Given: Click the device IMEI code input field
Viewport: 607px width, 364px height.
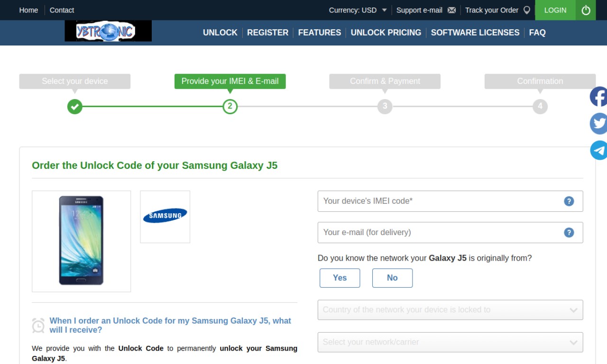Looking at the screenshot, I should 450,201.
